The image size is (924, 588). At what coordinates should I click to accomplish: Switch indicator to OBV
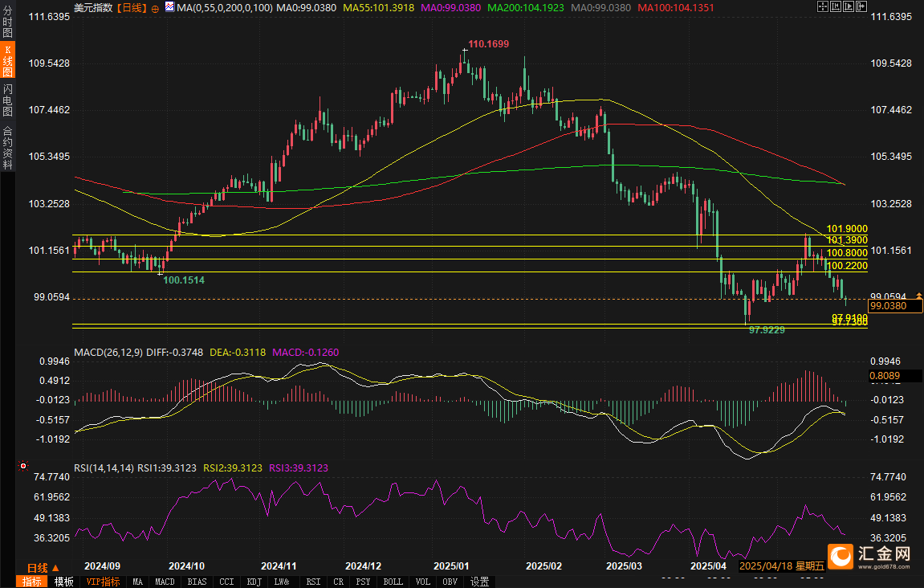450,582
